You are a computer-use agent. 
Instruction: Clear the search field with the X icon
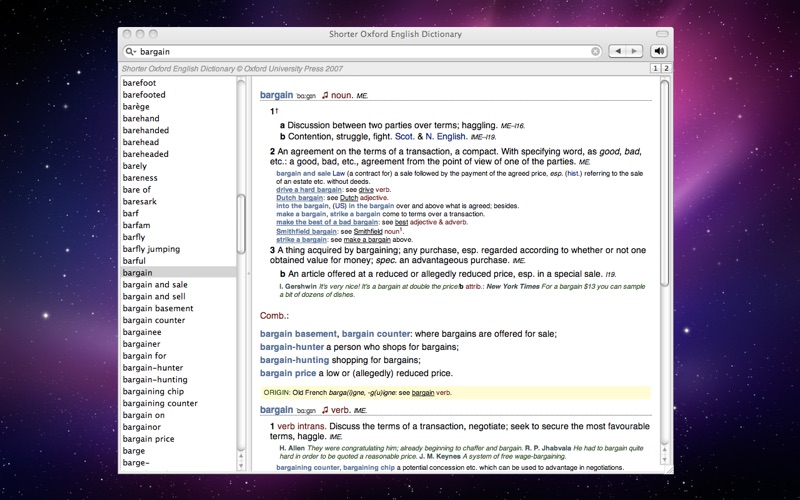596,51
